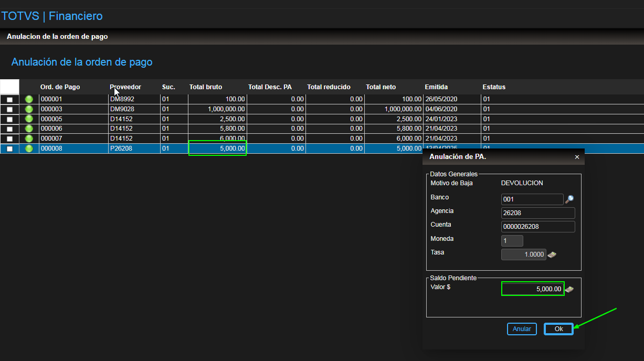Click the Moneda field
This screenshot has height=361, width=644.
pos(512,241)
